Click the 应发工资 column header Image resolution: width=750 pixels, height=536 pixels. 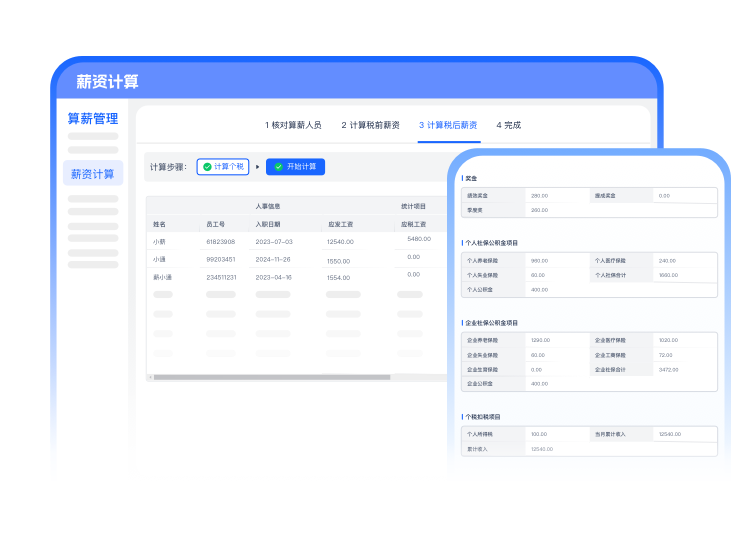point(341,225)
